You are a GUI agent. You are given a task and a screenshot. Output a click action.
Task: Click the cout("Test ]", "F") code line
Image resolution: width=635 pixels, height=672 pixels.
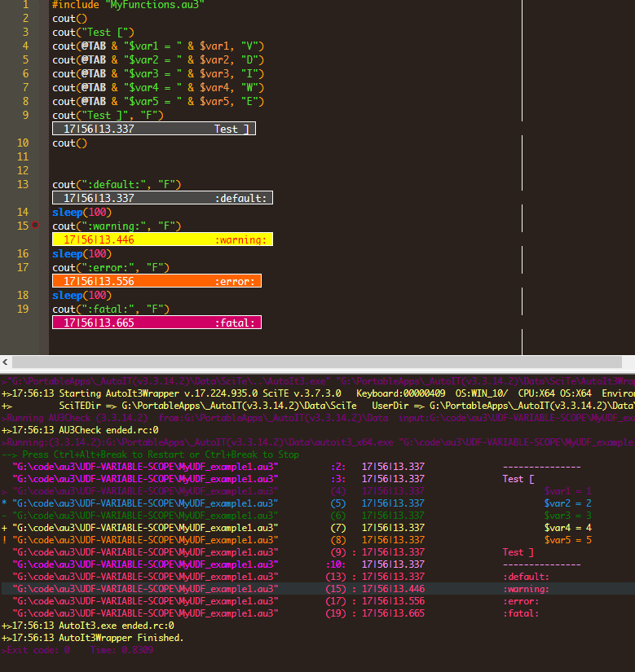click(x=108, y=116)
